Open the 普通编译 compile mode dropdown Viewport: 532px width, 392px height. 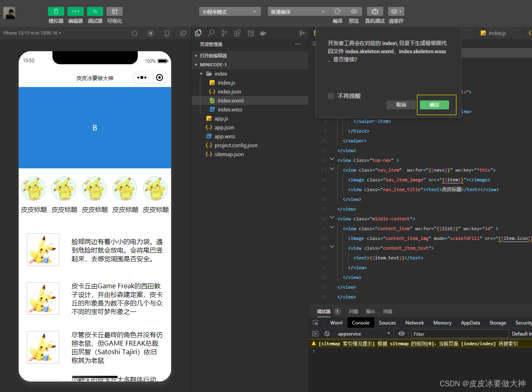click(298, 11)
